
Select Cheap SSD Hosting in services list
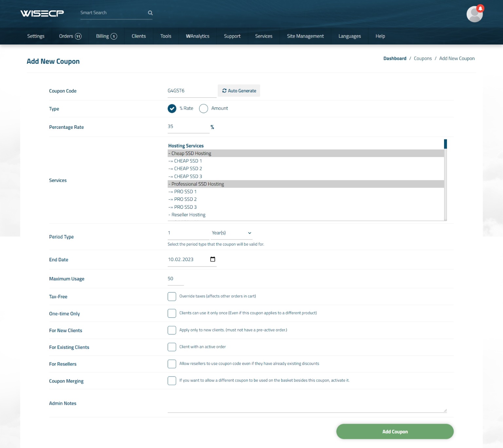pos(306,153)
